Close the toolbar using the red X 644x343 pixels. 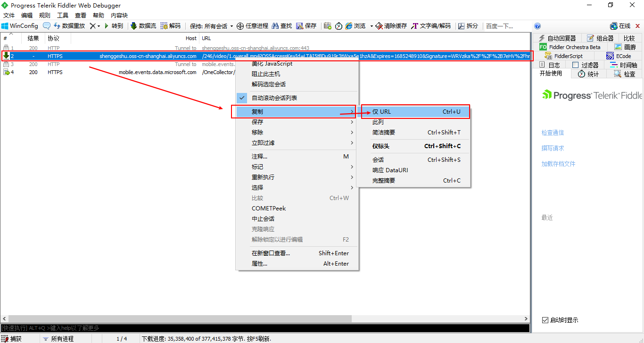pos(638,26)
